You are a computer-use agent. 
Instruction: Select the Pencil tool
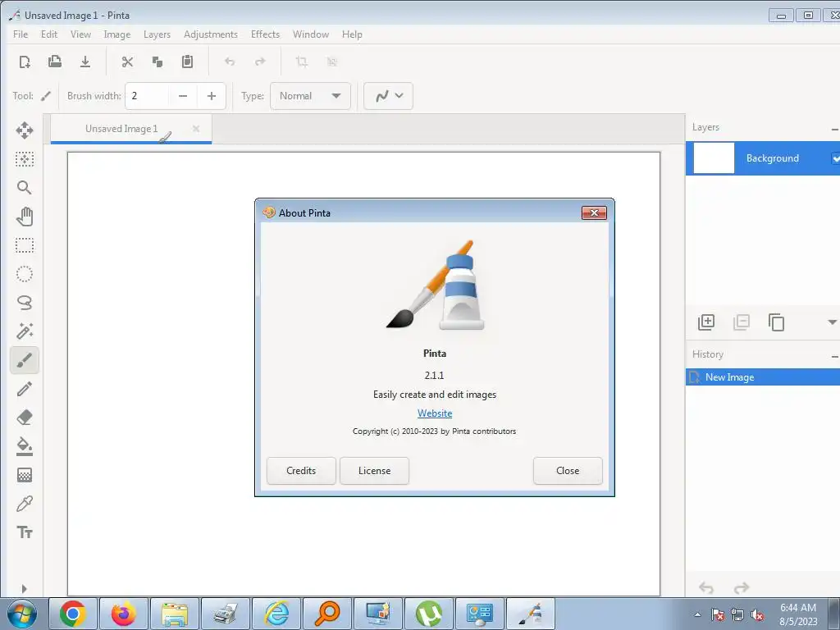(x=25, y=389)
